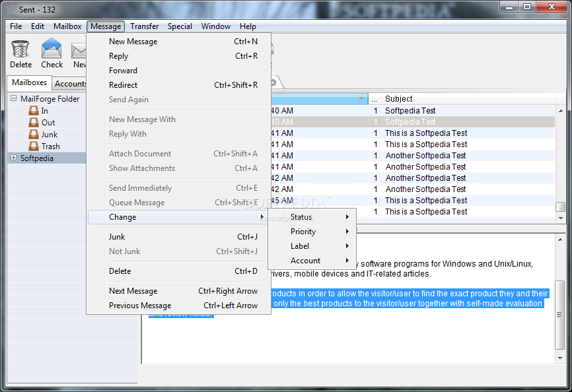The image size is (572, 392).
Task: Select first Another Softpedia Test row
Action: tap(413, 156)
